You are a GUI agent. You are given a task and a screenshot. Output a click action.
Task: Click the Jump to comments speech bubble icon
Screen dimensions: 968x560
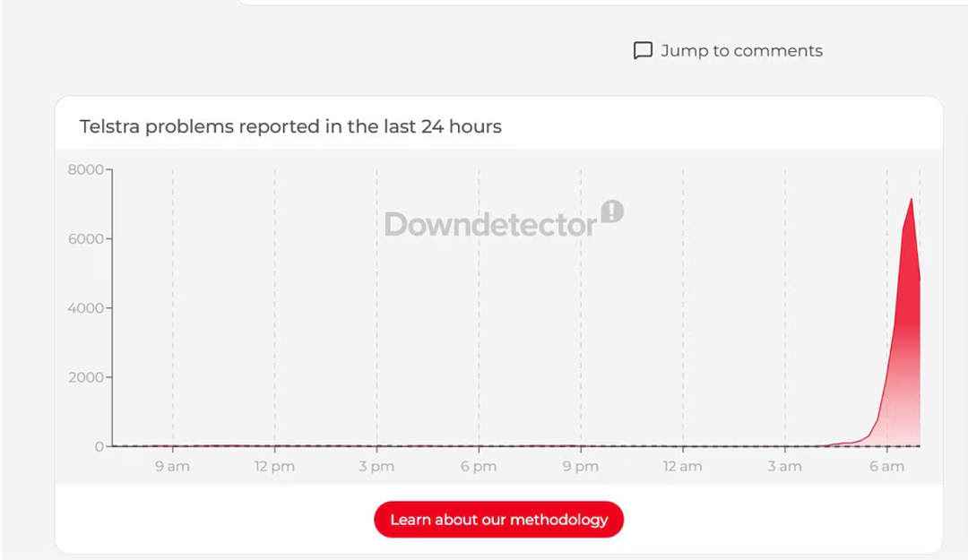pyautogui.click(x=643, y=51)
